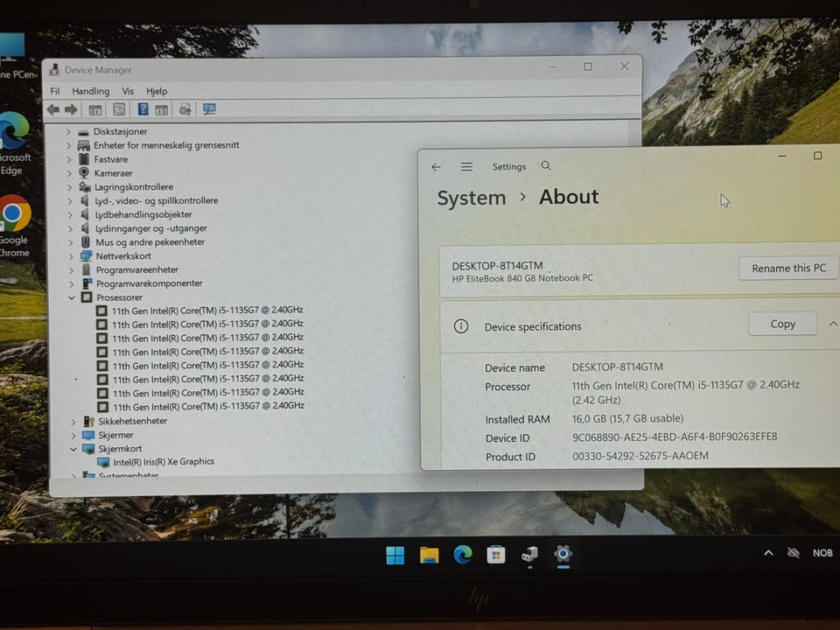The width and height of the screenshot is (840, 630).
Task: Collapse the Device specifications section chevron
Action: coord(833,324)
